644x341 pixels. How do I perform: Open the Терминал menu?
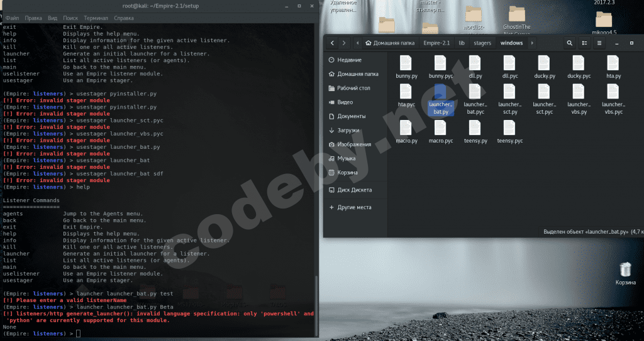[x=96, y=18]
